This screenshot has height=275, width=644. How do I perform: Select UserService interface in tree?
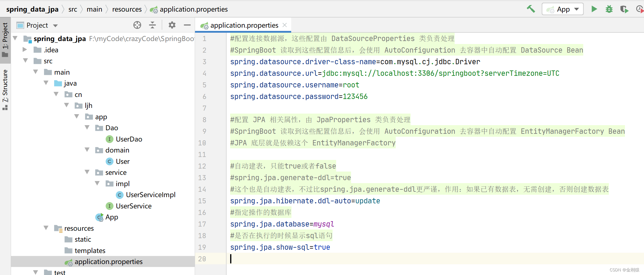[134, 206]
